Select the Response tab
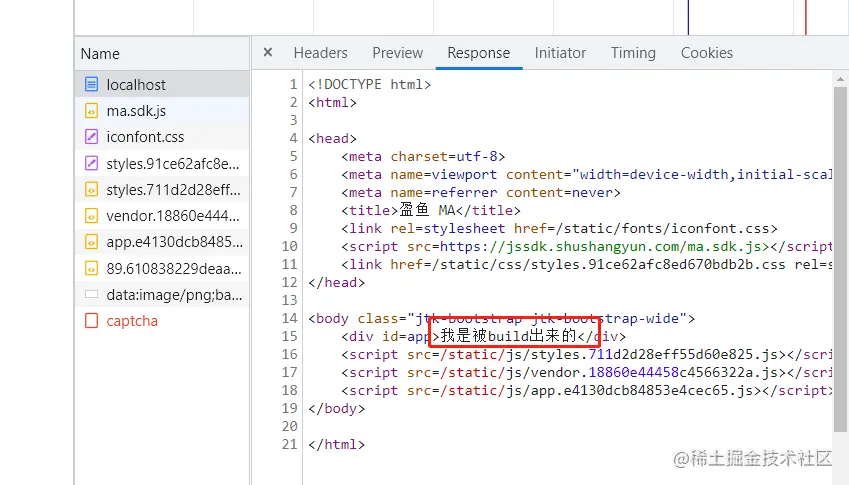The height and width of the screenshot is (485, 849). coord(479,53)
